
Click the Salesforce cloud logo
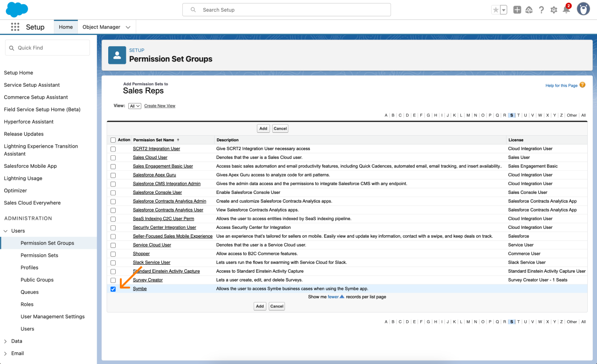[x=17, y=9]
